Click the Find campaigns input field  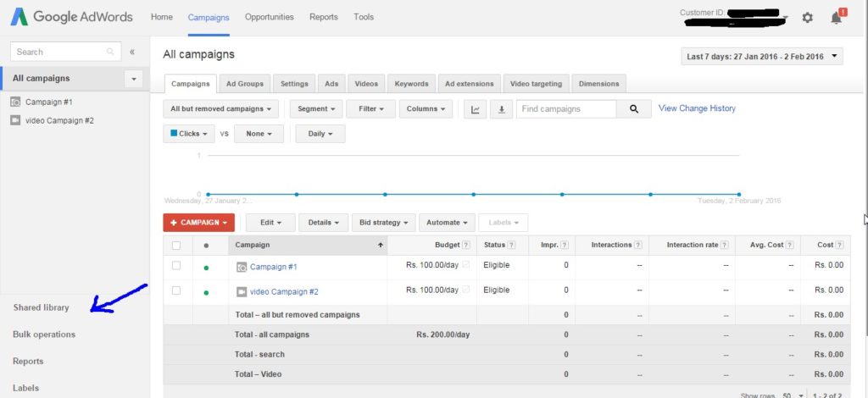pyautogui.click(x=566, y=109)
